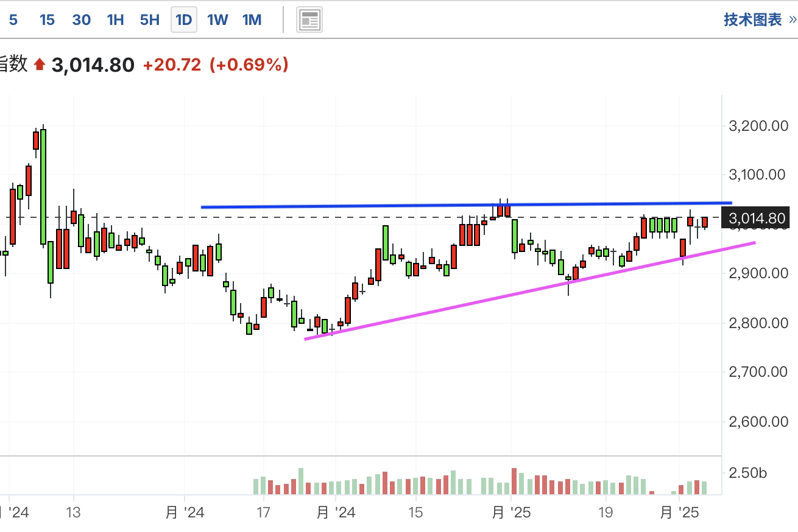Select the 15-minute timeframe
798x532 pixels.
pos(47,20)
